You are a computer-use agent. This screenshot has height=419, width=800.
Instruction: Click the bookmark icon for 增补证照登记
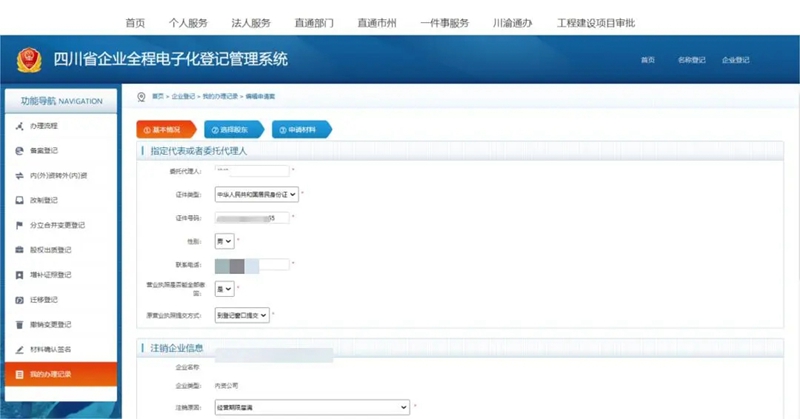19,275
